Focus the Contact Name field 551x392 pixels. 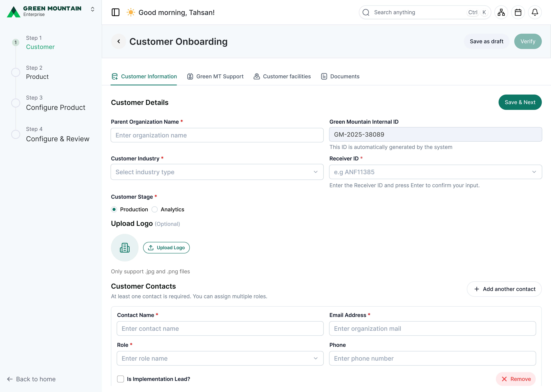pyautogui.click(x=220, y=329)
